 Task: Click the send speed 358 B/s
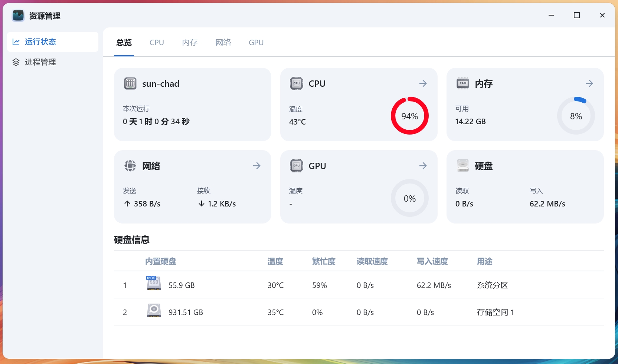[x=147, y=203]
